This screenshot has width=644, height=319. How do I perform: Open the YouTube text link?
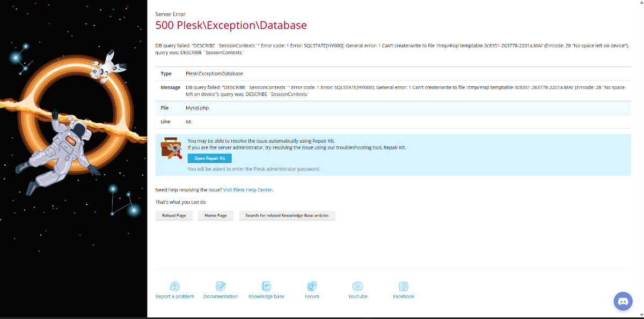pos(357,296)
